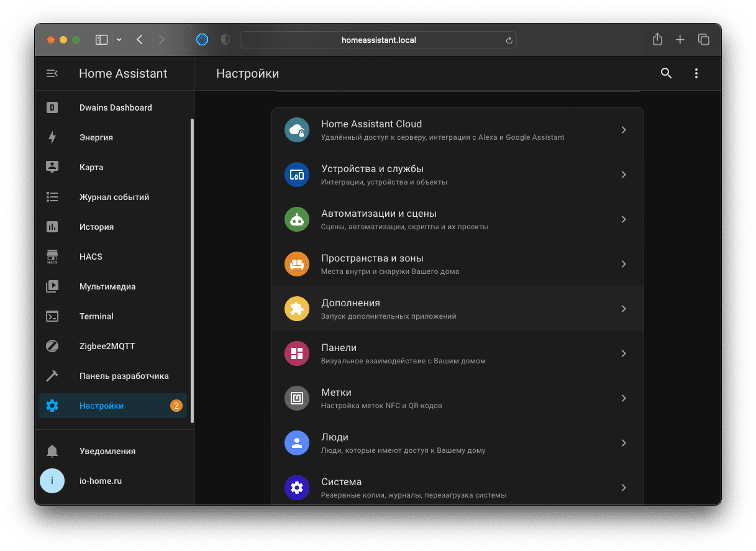Toggle the Safari sidebar panel button

click(102, 40)
